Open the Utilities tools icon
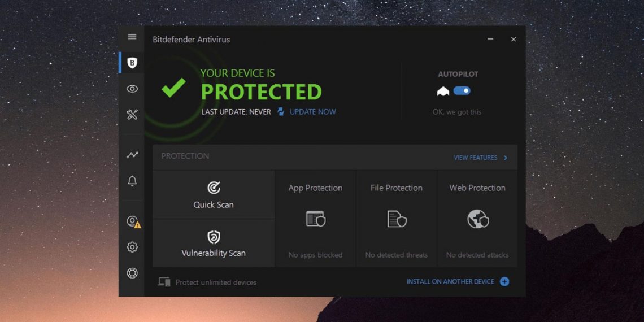Image resolution: width=644 pixels, height=322 pixels. tap(132, 115)
